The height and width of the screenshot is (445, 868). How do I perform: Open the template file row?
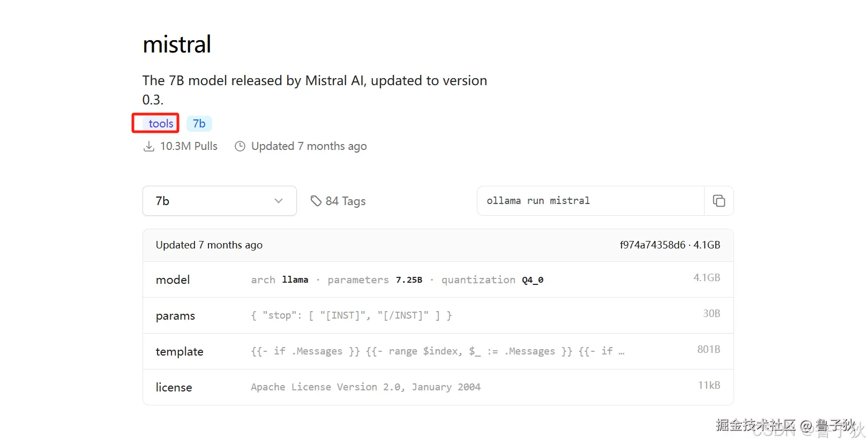[x=179, y=351]
